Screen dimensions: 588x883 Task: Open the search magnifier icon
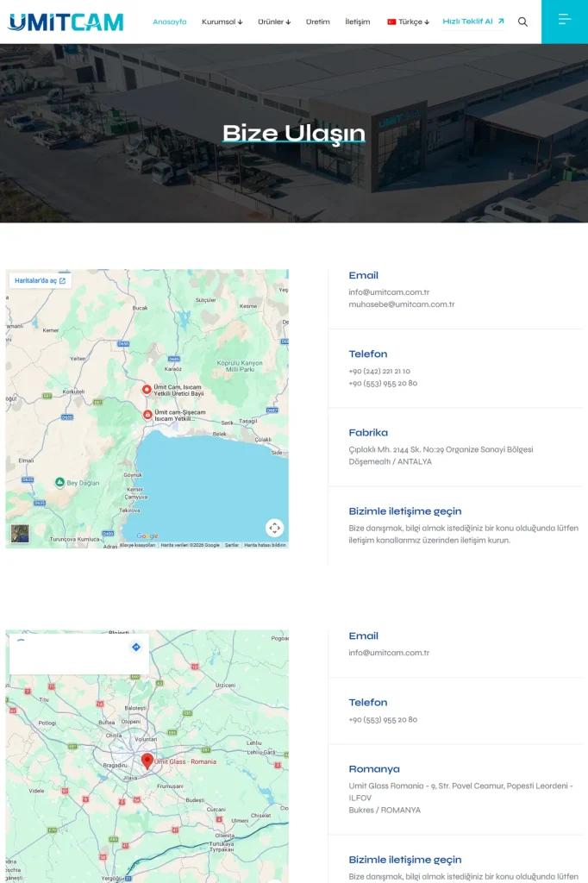tap(522, 22)
